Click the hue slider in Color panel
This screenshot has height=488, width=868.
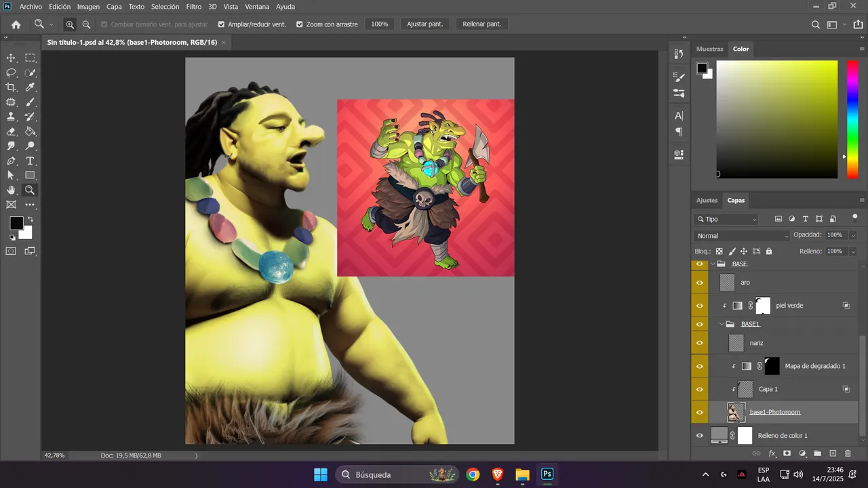point(852,119)
